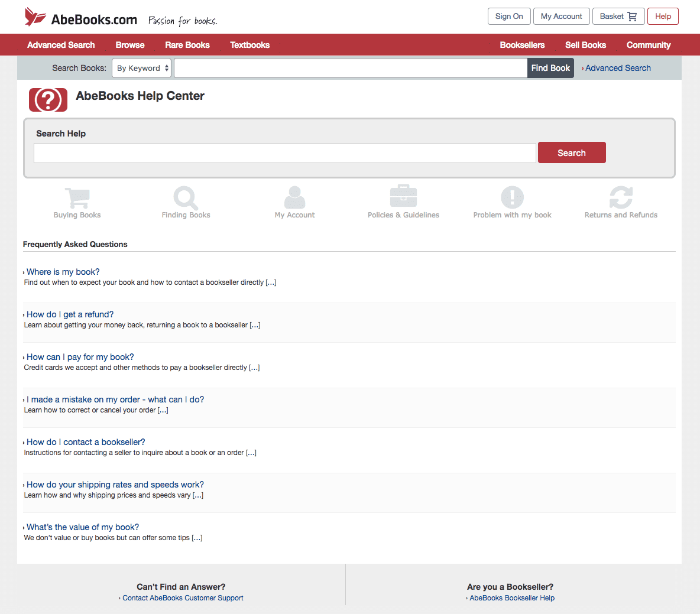This screenshot has height=614, width=700.
Task: Focus the Search Help input field
Action: pos(285,153)
